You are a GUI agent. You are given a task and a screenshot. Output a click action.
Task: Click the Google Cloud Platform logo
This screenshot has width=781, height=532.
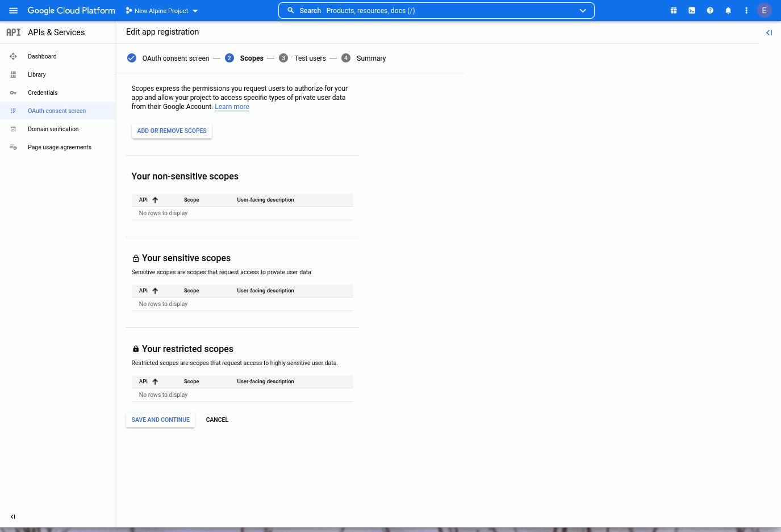coord(72,11)
